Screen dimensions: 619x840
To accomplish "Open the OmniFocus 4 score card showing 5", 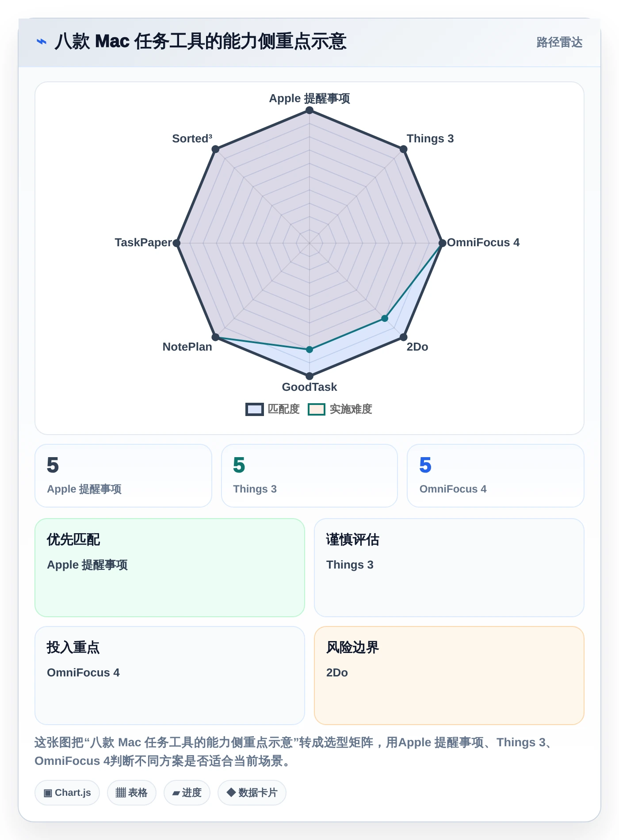I will click(x=496, y=476).
